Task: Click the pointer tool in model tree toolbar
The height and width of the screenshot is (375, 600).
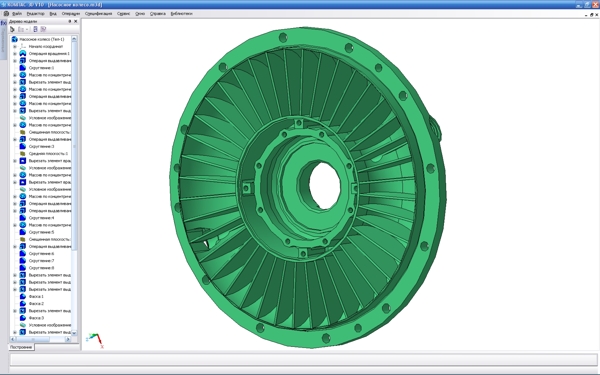Action: pyautogui.click(x=12, y=29)
